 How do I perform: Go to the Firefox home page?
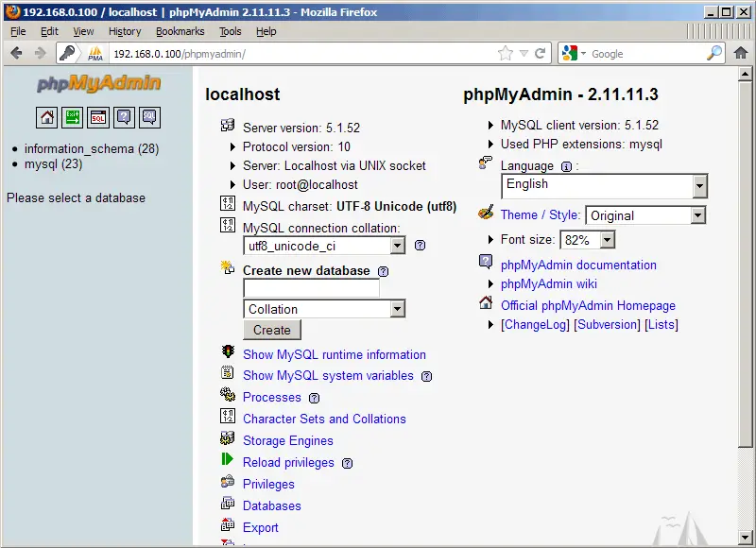[x=741, y=53]
